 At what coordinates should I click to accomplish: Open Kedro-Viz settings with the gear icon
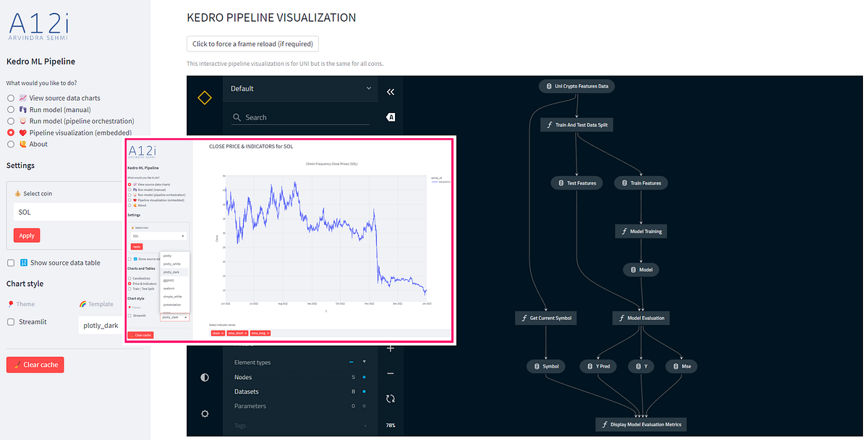pyautogui.click(x=205, y=413)
